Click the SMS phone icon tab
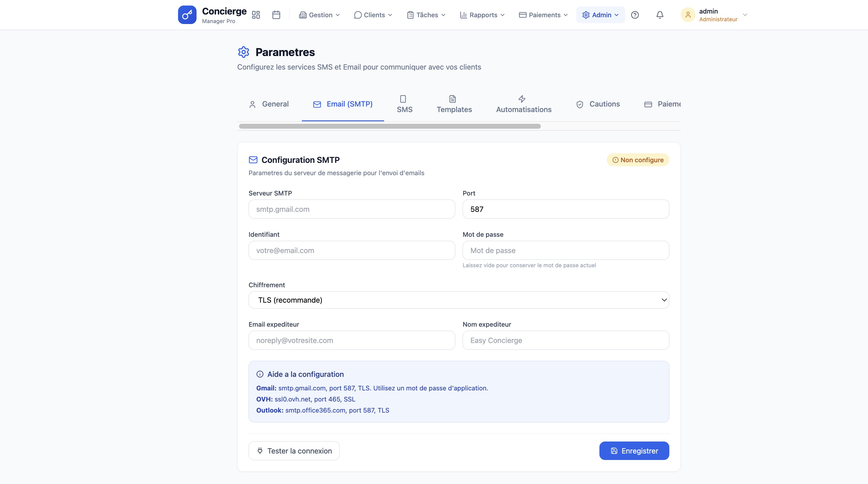 click(x=404, y=99)
